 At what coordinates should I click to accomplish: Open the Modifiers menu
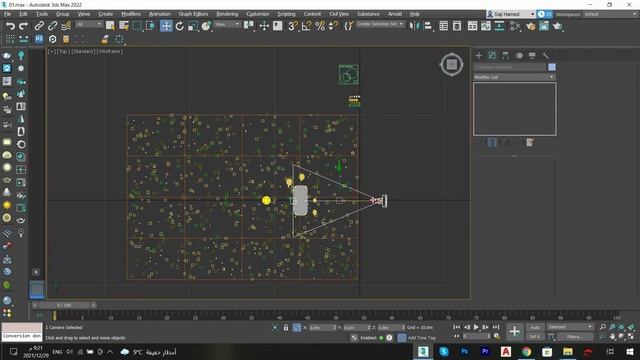coord(131,14)
